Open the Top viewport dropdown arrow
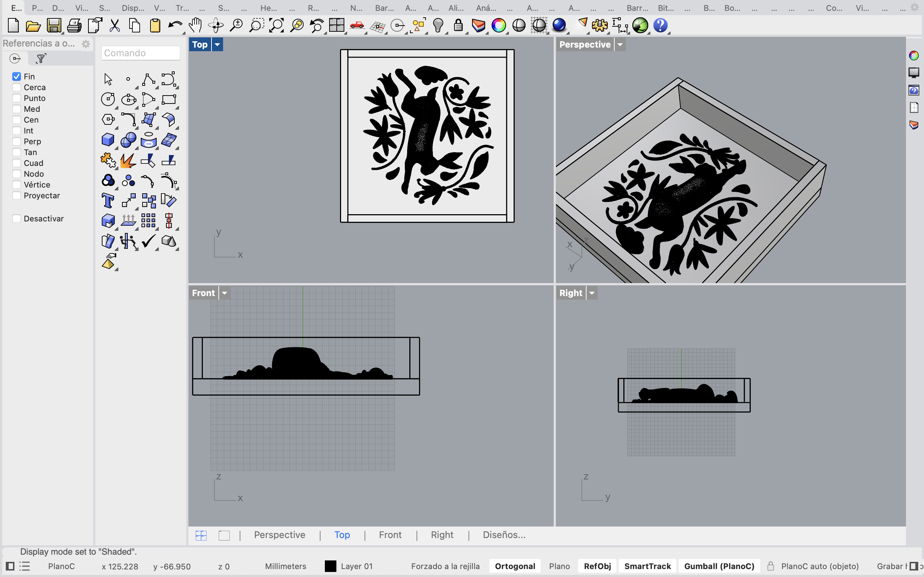The image size is (924, 577). coord(217,45)
